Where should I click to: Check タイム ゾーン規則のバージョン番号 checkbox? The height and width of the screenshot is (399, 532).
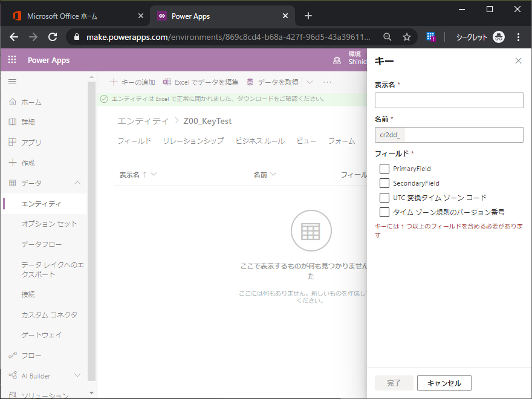coord(384,212)
